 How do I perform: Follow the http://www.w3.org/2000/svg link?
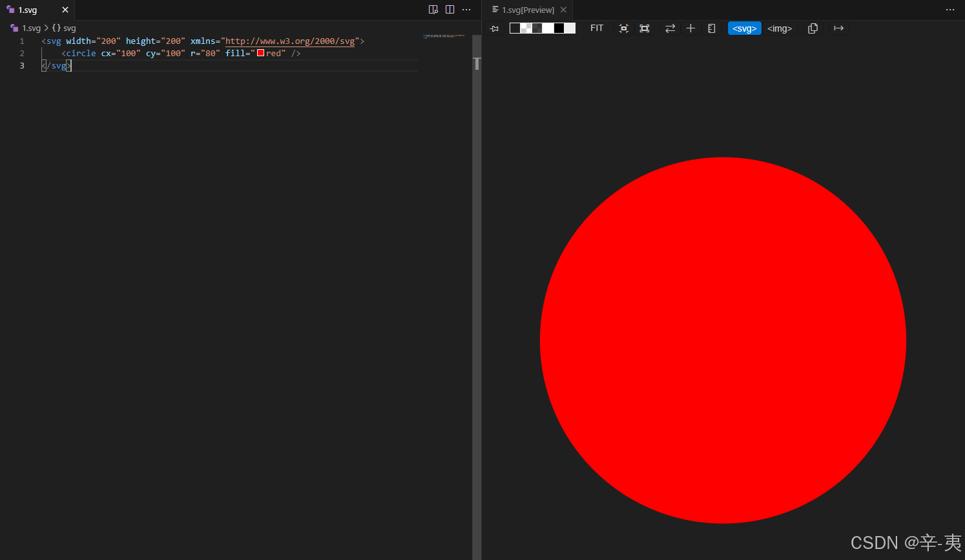[290, 41]
